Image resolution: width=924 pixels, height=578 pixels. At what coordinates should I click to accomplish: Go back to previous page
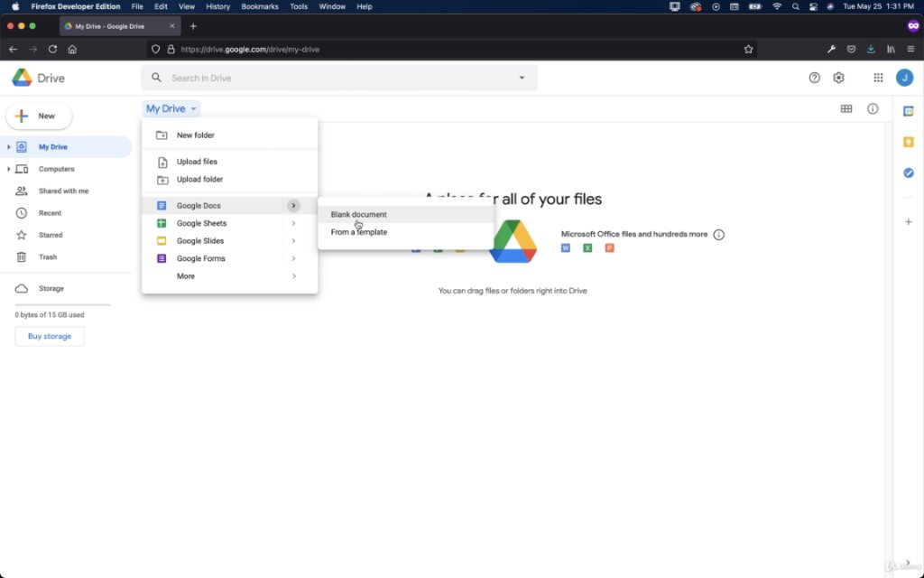pos(13,50)
